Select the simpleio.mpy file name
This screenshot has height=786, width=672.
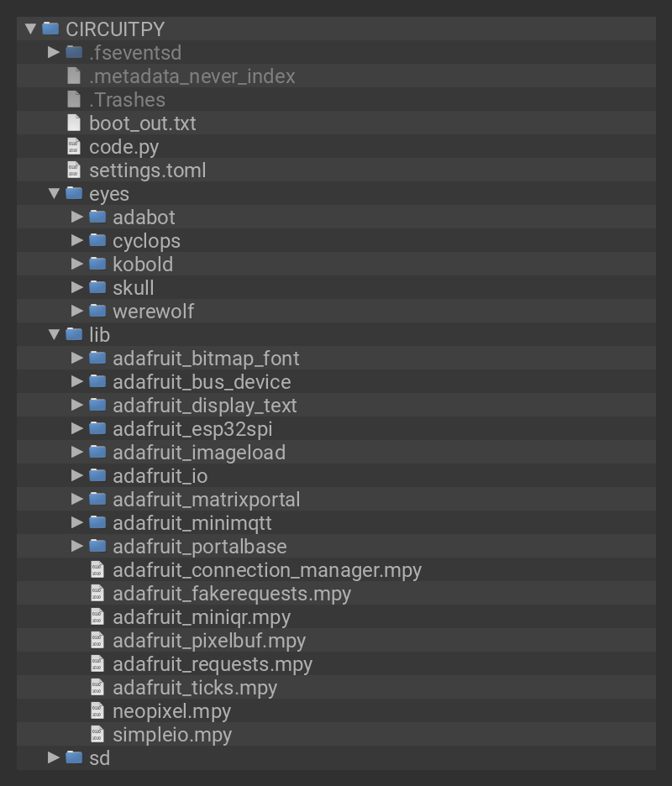click(171, 735)
